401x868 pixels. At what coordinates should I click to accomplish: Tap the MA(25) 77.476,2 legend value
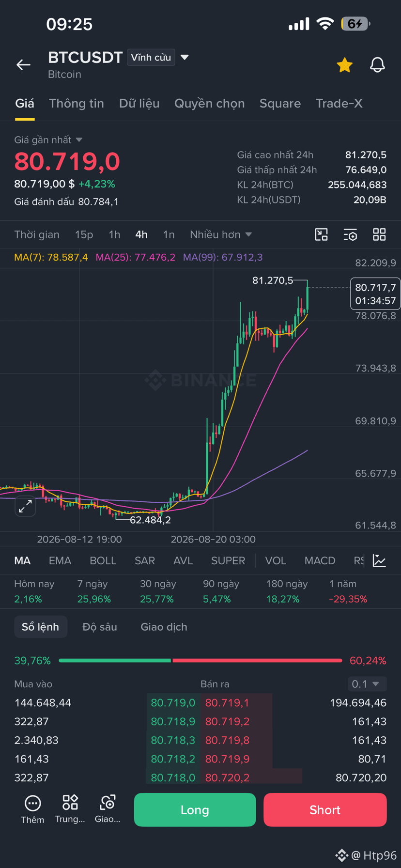pyautogui.click(x=136, y=257)
